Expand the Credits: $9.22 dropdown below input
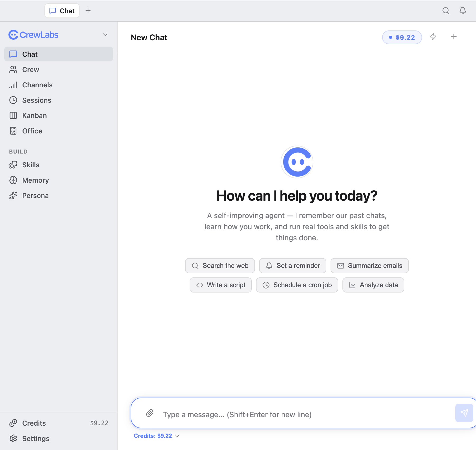476x450 pixels. pyautogui.click(x=157, y=436)
